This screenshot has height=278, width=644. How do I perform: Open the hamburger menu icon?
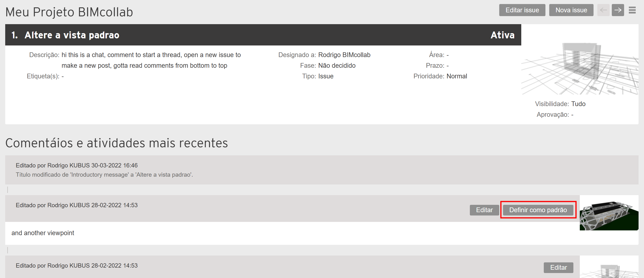click(632, 10)
